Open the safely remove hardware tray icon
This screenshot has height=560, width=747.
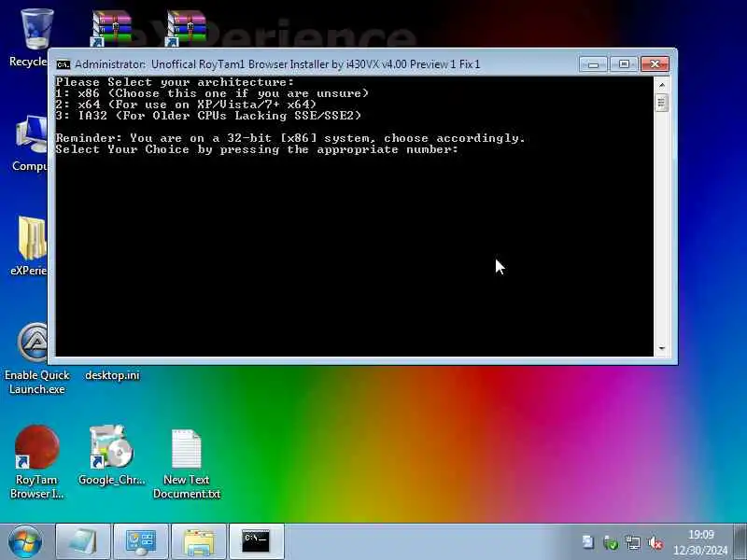pos(611,542)
